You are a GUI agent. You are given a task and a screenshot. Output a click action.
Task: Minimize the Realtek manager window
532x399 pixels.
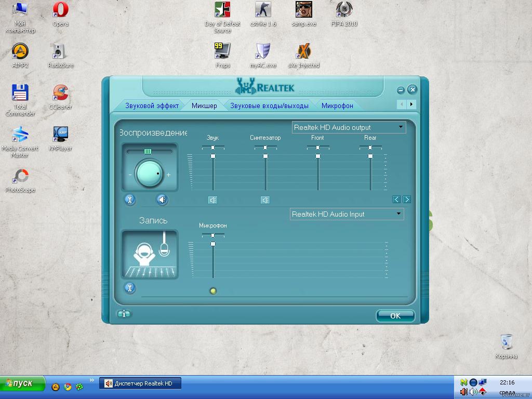pos(401,90)
